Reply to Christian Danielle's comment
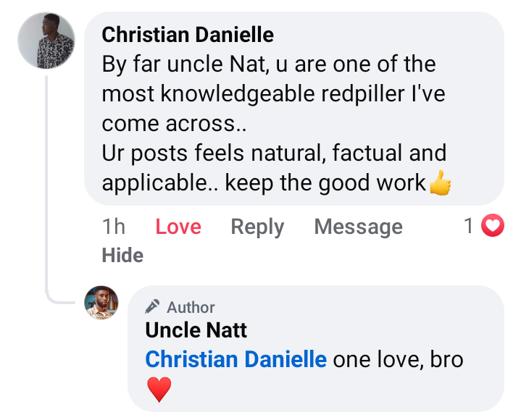The width and height of the screenshot is (521, 420). (x=257, y=227)
